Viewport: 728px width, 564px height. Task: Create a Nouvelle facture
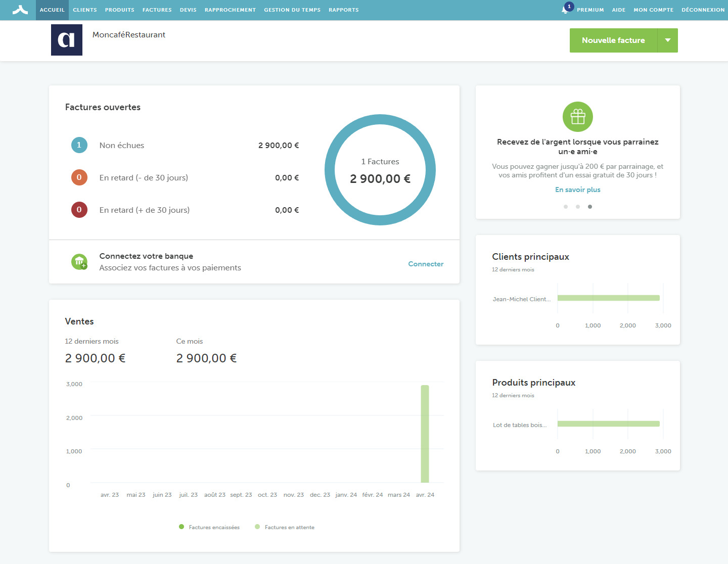click(613, 40)
